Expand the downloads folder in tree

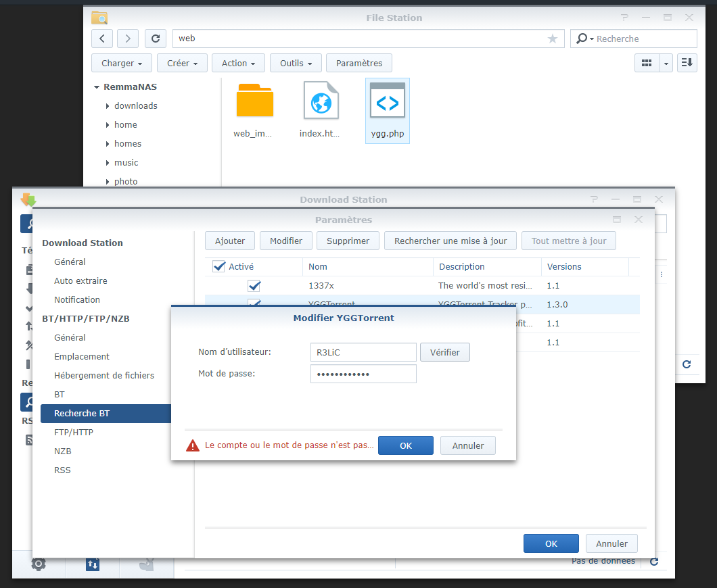108,106
